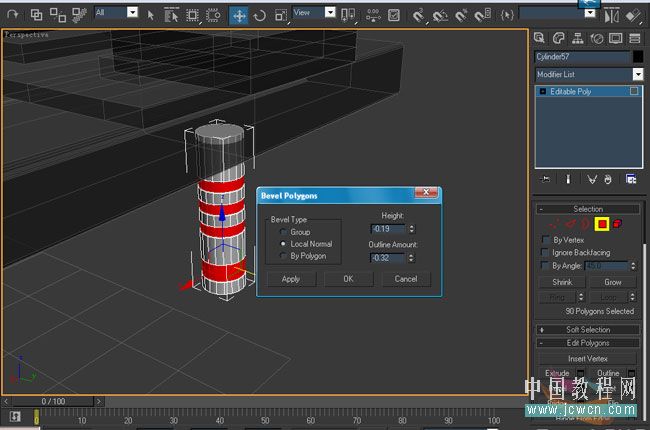Open Select by Name tool
This screenshot has width=650, height=430.
(171, 15)
